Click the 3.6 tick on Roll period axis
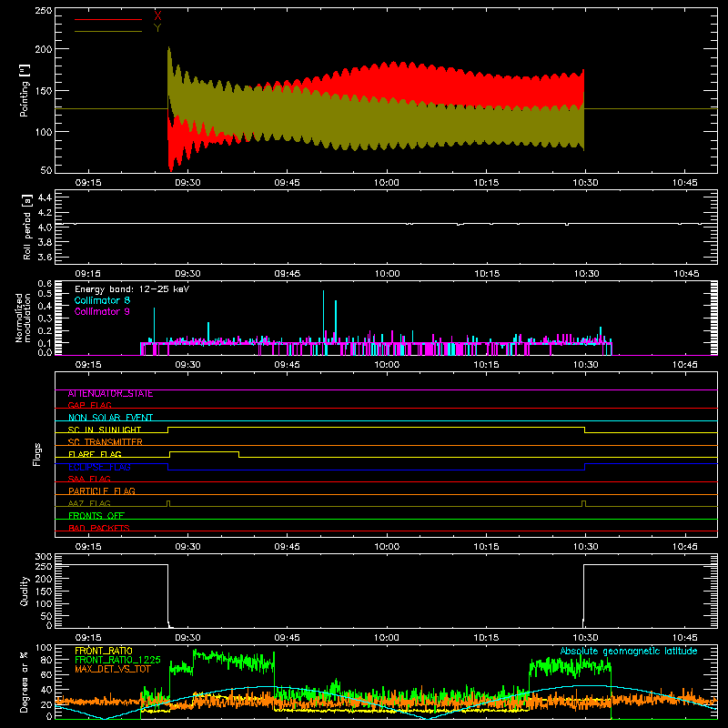 (45, 257)
